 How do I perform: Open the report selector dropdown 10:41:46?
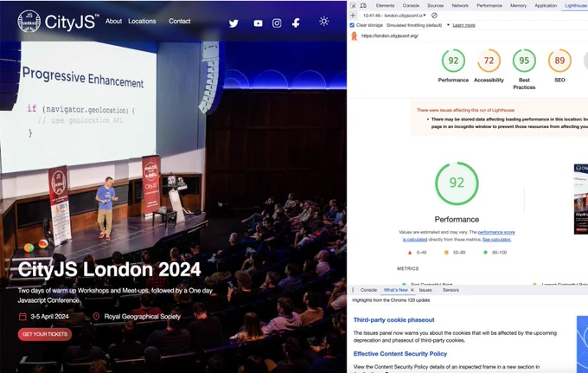394,16
